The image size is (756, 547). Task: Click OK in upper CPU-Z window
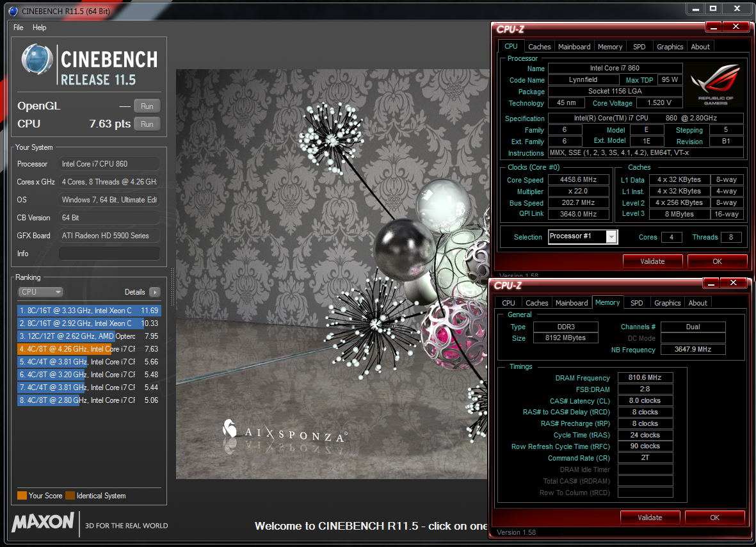click(x=717, y=261)
